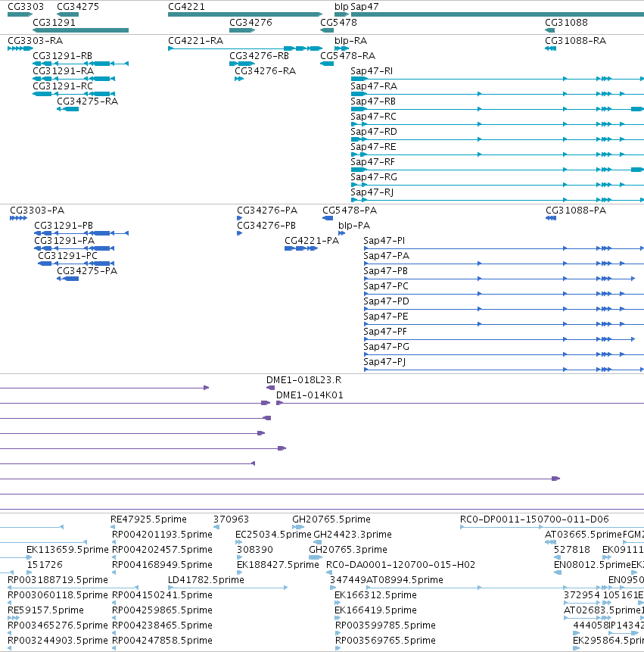Select the CG31291 gene bar
The image size is (644, 652).
[81, 30]
